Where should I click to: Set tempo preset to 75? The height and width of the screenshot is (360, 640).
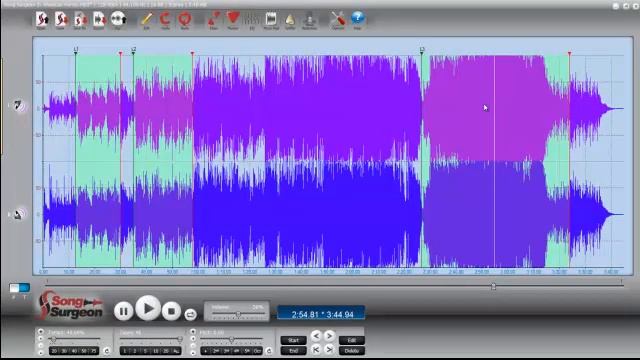click(x=94, y=351)
